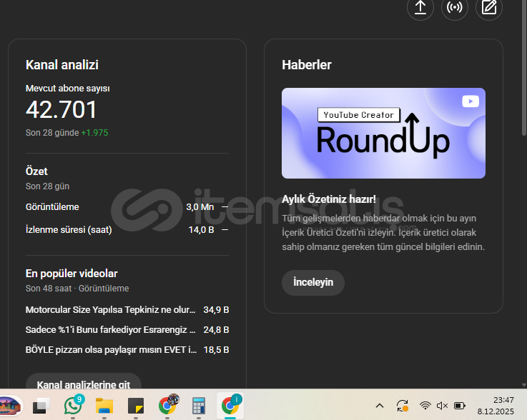Show hidden system tray icons
Image resolution: width=527 pixels, height=420 pixels.
pos(380,406)
